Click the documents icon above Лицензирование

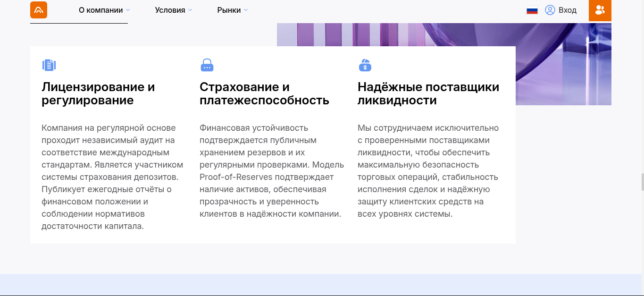[x=49, y=65]
